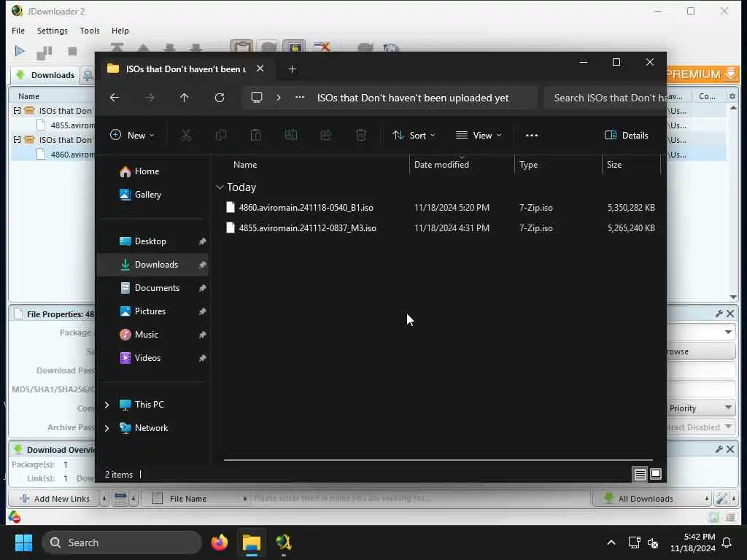The image size is (747, 560).
Task: Expand Network in navigation pane
Action: click(x=107, y=428)
